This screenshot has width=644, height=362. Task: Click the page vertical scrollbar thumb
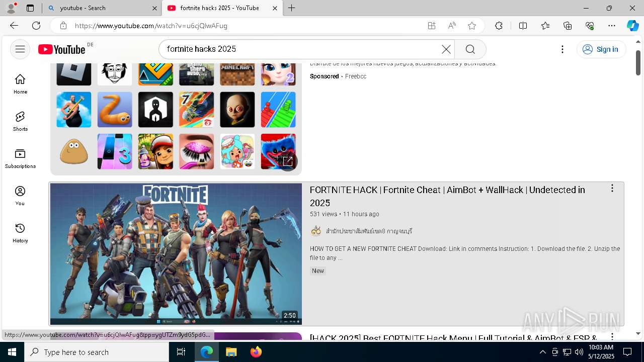click(638, 62)
